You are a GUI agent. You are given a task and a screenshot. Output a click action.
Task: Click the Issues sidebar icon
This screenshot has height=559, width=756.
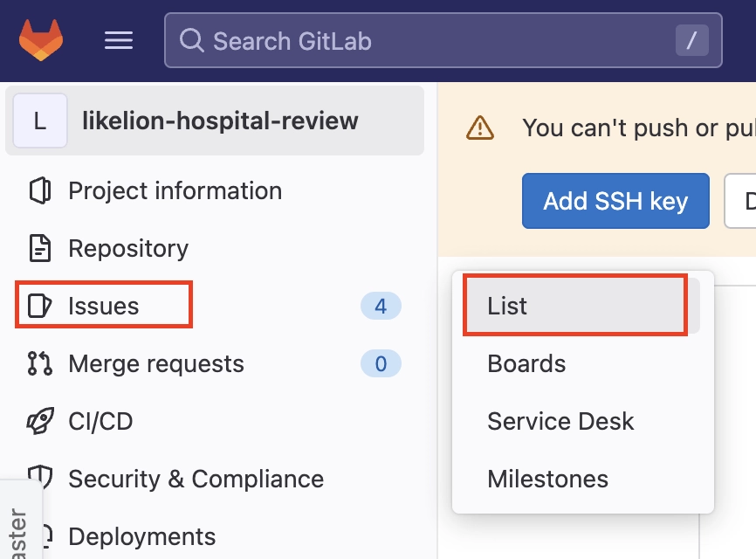pos(40,307)
